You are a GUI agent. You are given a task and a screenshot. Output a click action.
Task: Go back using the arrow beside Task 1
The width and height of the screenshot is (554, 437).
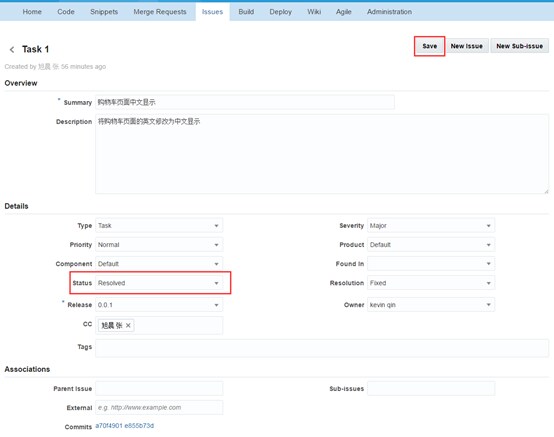pos(12,49)
